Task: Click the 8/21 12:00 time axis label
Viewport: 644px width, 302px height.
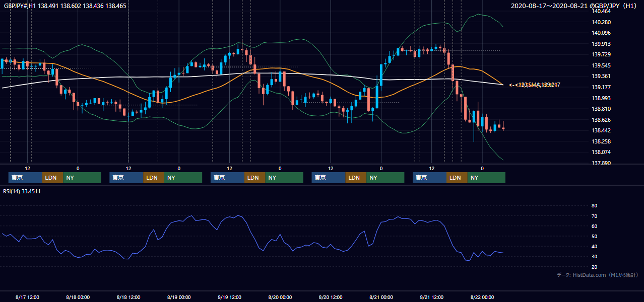Action: tap(432, 297)
